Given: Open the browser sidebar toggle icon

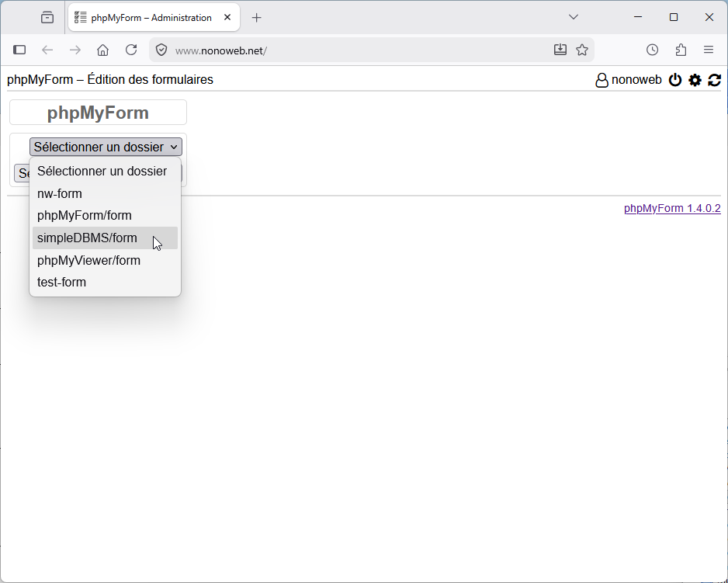Looking at the screenshot, I should (x=19, y=50).
